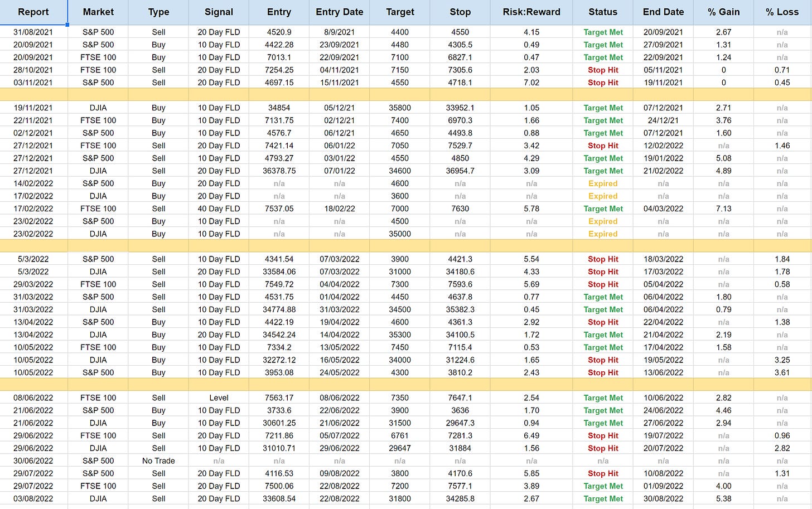Click the report date 29/03/2022

tap(33, 284)
